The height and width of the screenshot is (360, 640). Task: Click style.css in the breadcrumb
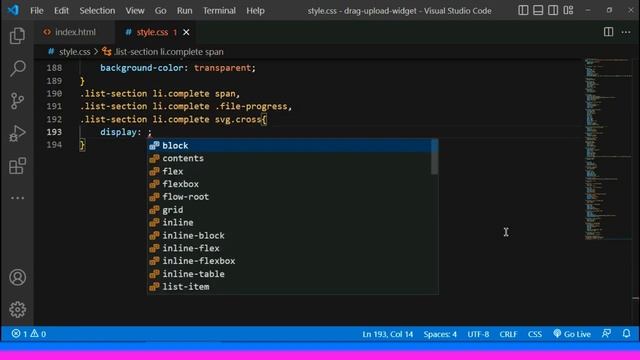(74, 52)
